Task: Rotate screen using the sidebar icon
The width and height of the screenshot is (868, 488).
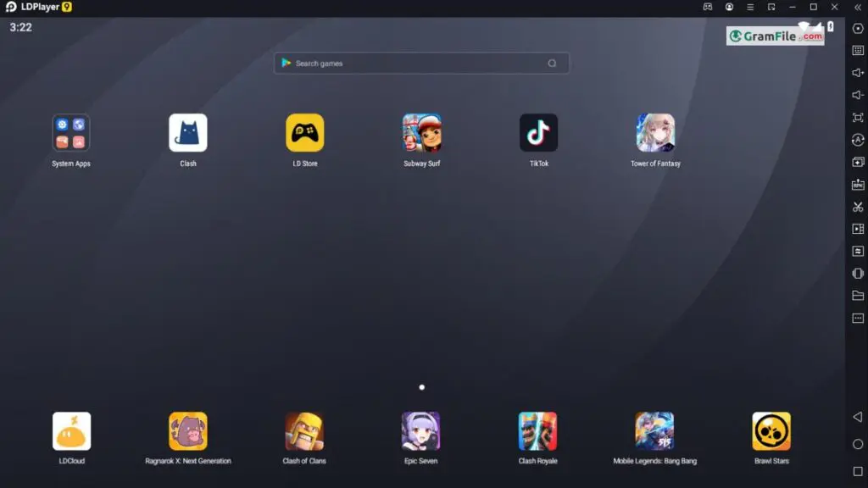Action: pyautogui.click(x=858, y=274)
